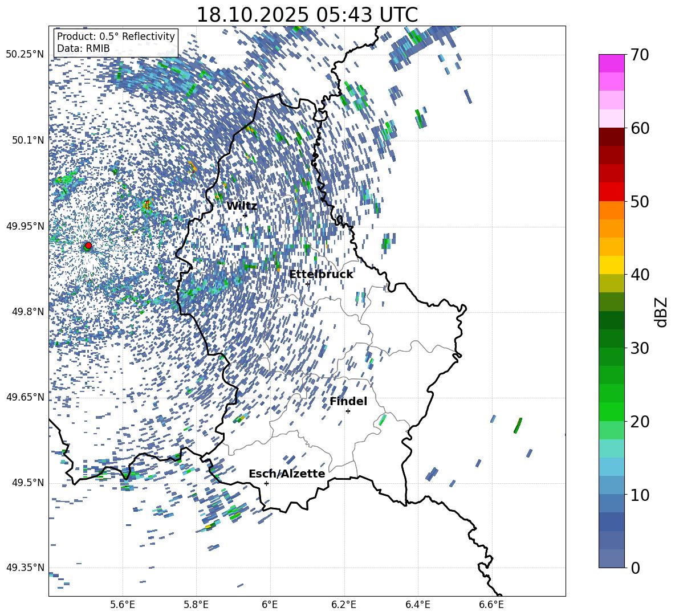This screenshot has height=616, width=675.
Task: Click the dBZ colorbar axis label
Action: [661, 312]
